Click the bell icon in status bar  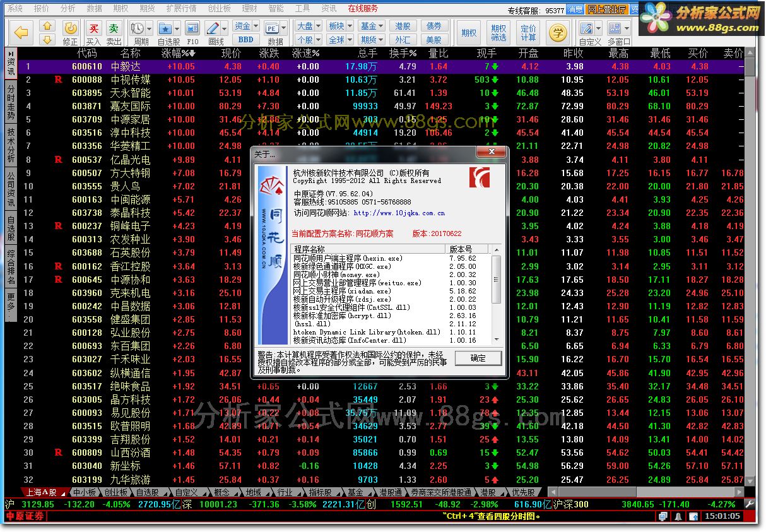pos(678,516)
